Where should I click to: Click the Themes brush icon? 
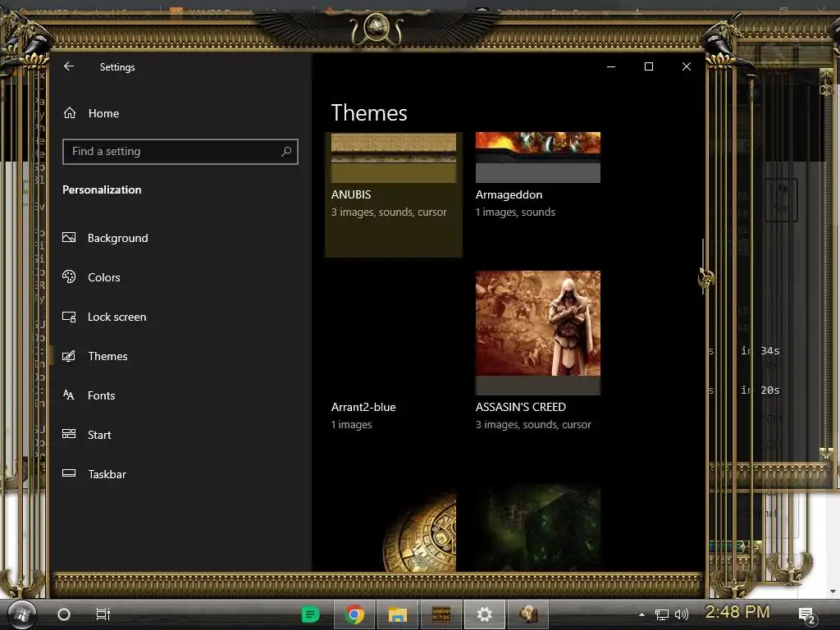click(x=69, y=356)
